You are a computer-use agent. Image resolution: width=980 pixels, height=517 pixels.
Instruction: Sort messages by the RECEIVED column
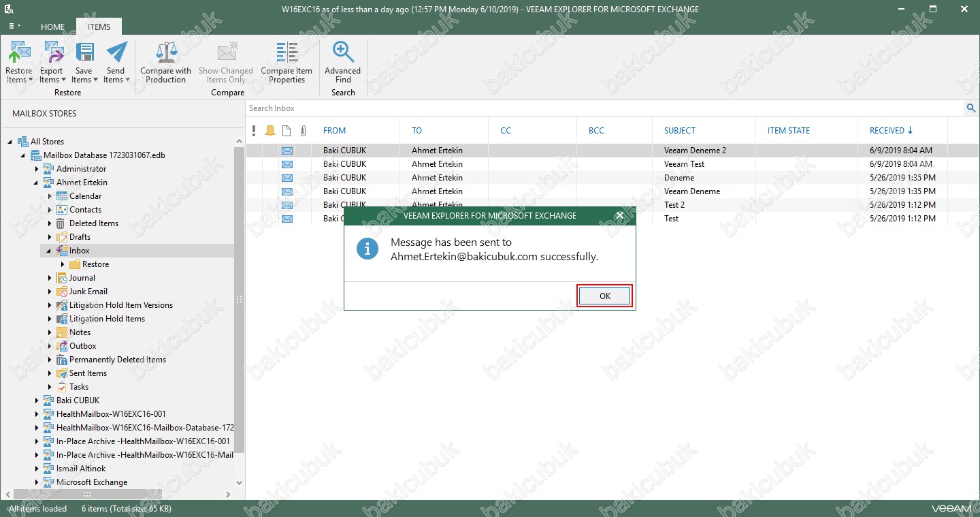pyautogui.click(x=887, y=131)
